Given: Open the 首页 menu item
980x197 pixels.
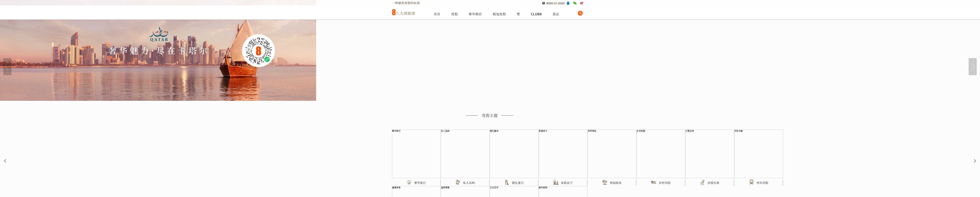Looking at the screenshot, I should 437,14.
